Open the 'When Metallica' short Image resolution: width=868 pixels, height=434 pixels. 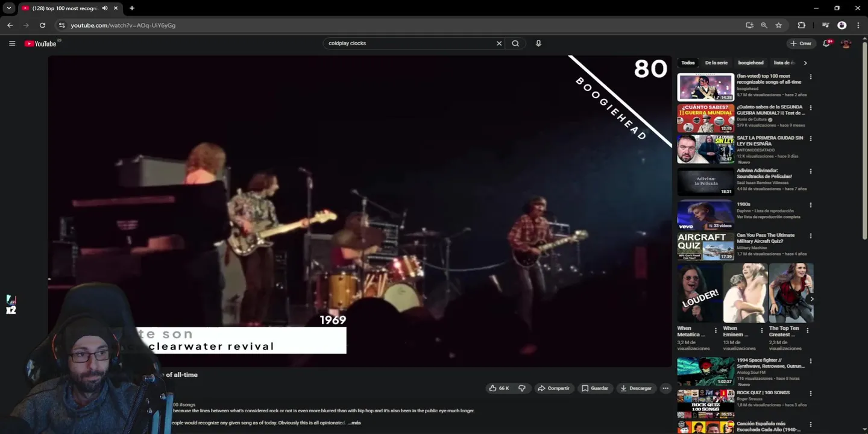(699, 293)
